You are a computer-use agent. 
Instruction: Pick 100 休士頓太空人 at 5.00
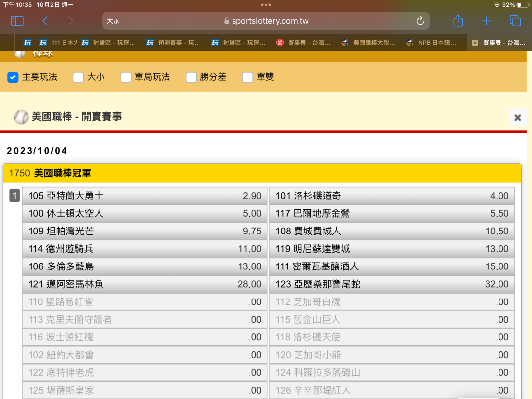145,213
